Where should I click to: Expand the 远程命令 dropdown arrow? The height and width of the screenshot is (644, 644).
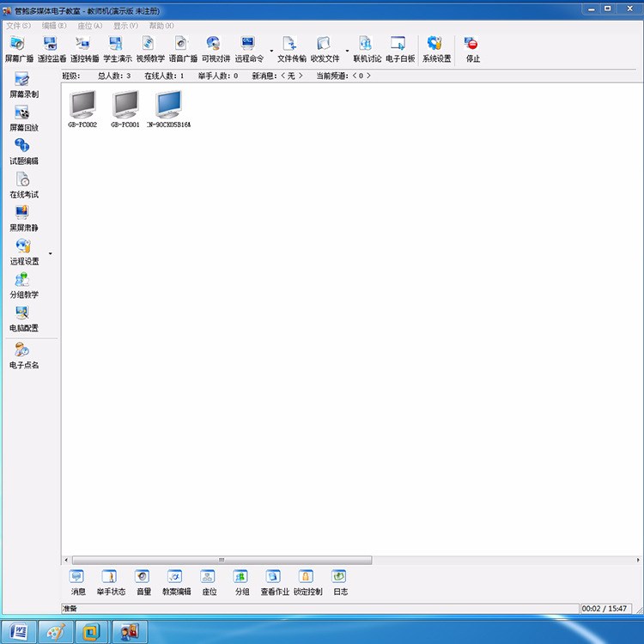point(271,51)
